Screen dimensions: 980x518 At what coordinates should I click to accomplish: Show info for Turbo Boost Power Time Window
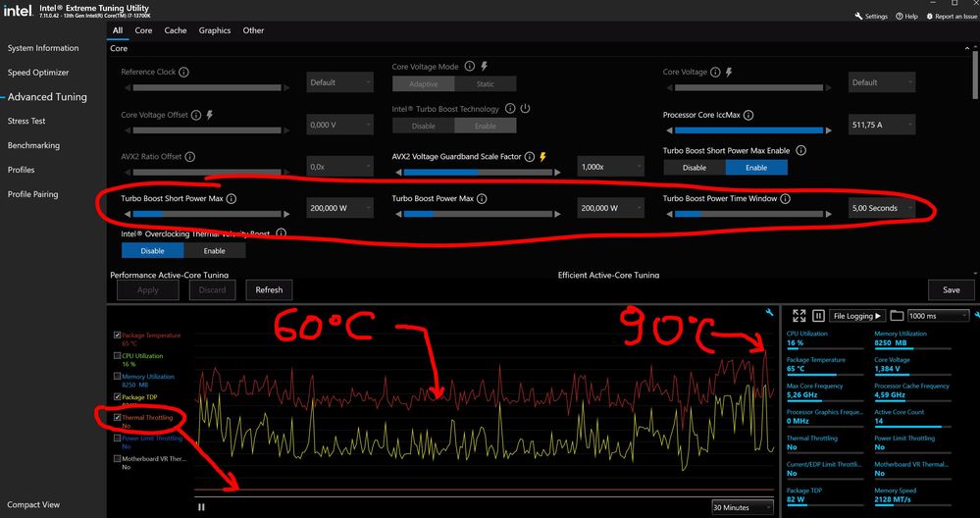[785, 199]
